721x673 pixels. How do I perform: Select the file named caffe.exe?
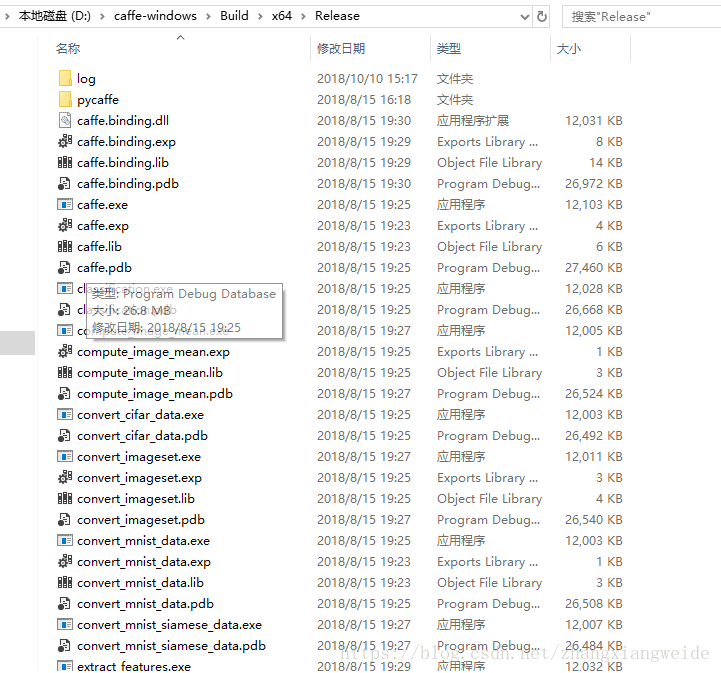tap(102, 205)
